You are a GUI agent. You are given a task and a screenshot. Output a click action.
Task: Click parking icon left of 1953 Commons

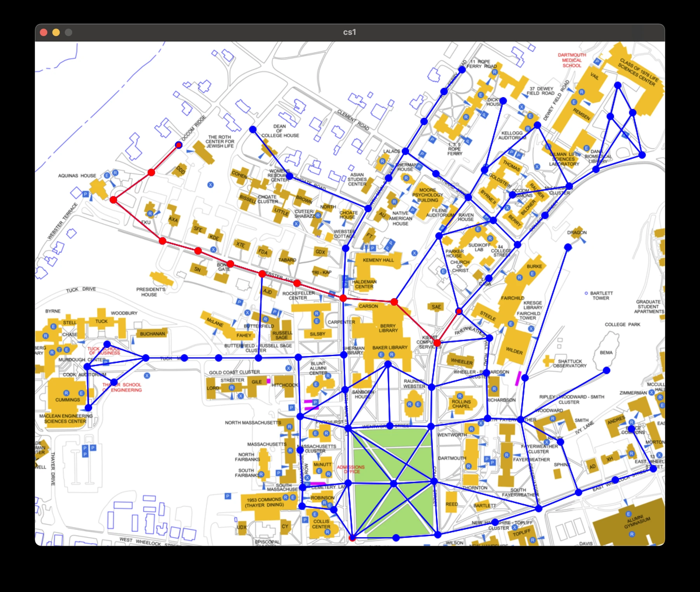coord(228,496)
